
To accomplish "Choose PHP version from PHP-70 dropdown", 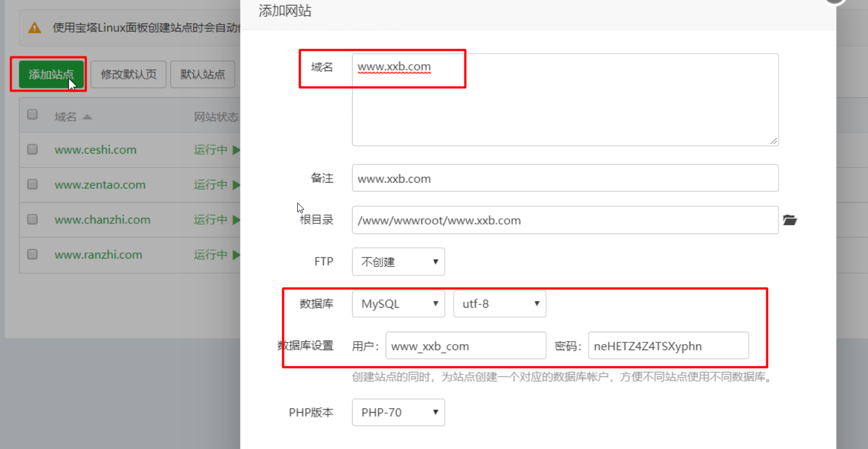I will click(x=398, y=413).
